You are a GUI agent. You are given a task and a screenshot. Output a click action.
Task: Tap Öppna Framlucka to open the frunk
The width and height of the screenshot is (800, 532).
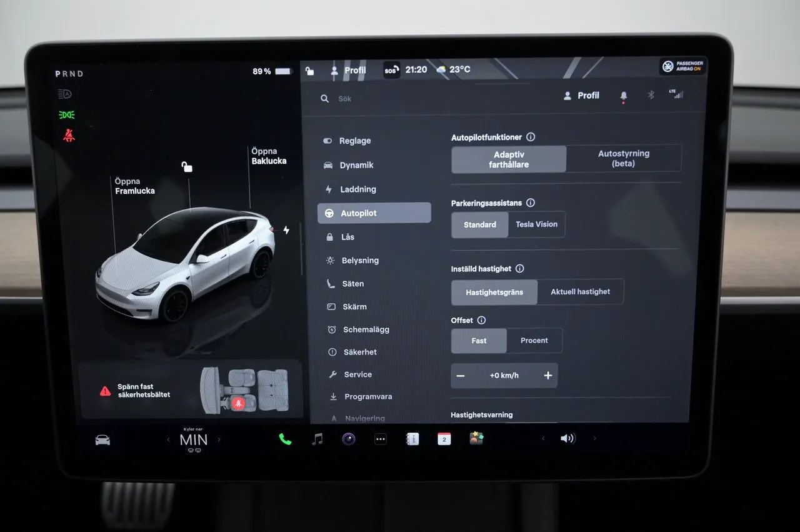click(134, 186)
